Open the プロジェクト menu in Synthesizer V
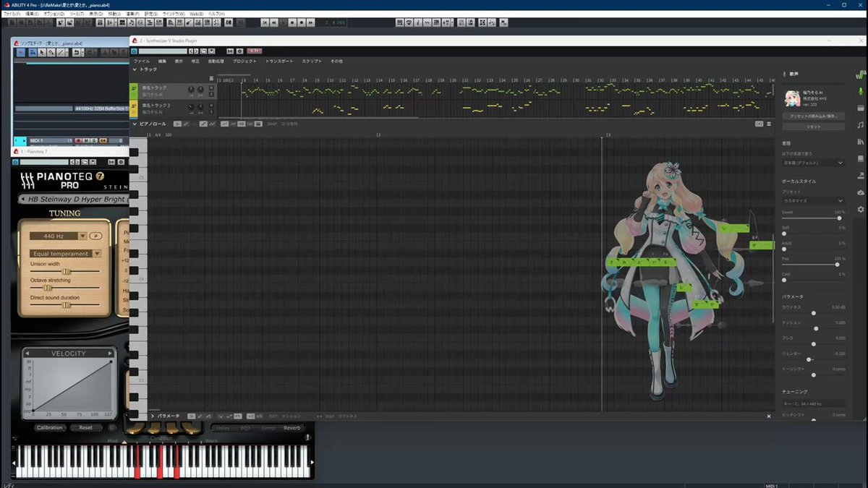Image resolution: width=868 pixels, height=488 pixels. point(244,61)
